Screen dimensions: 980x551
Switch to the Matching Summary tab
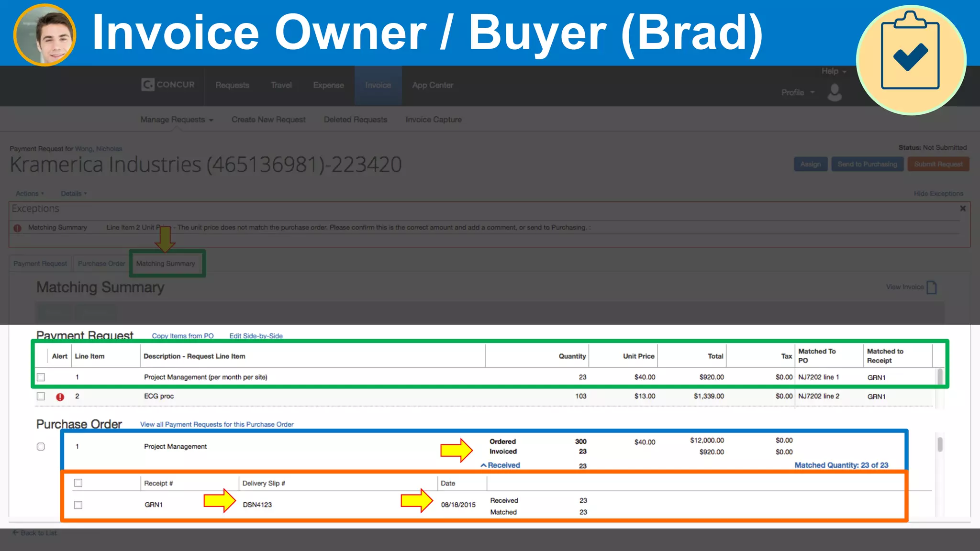(166, 264)
